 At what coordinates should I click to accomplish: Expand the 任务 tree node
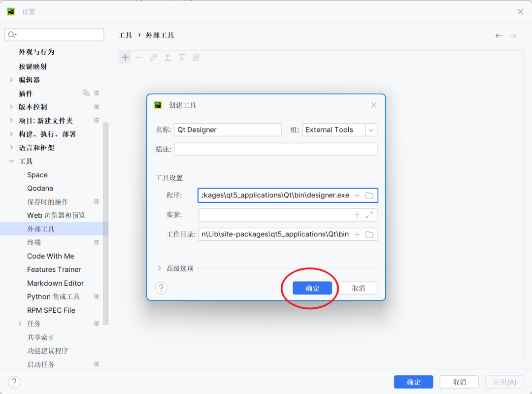20,324
